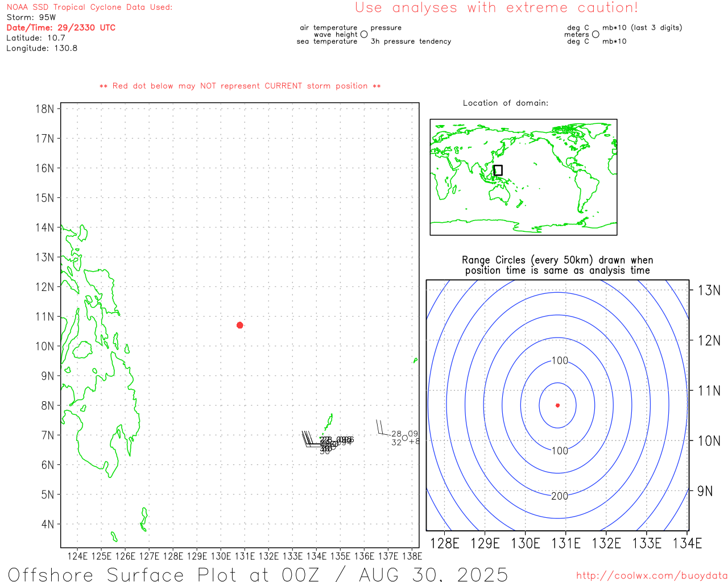Image resolution: width=728 pixels, height=582 pixels.
Task: Select the 'Latitude: 10.7' value
Action: click(x=36, y=38)
